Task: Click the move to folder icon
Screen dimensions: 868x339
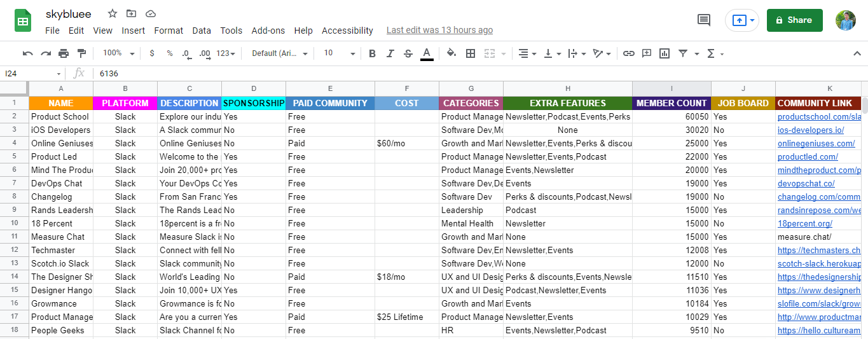Action: 132,13
